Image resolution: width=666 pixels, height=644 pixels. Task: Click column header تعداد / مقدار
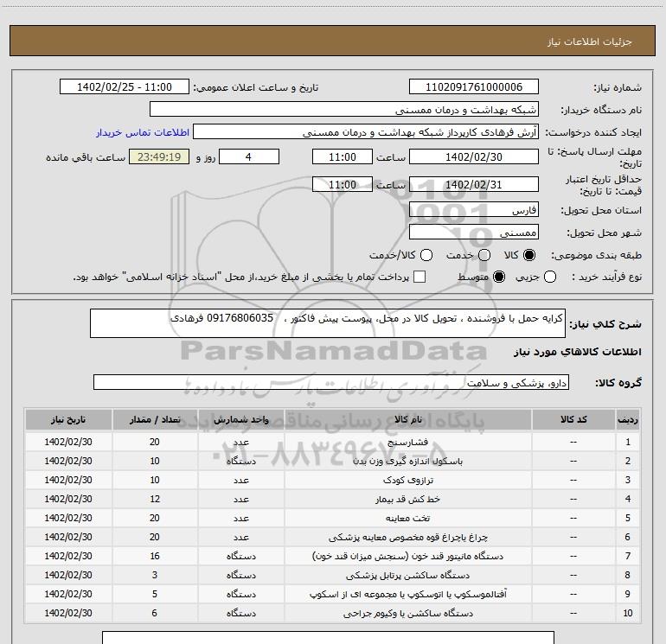[155, 419]
